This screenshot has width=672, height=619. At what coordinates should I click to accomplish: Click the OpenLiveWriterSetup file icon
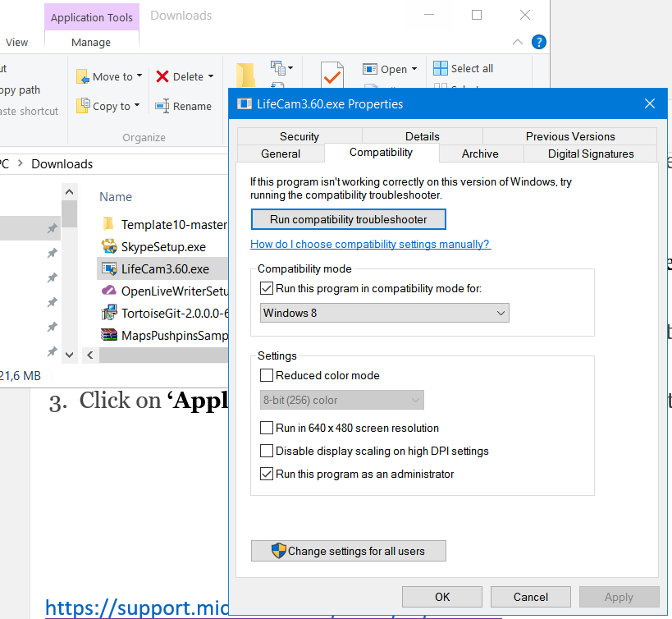pos(108,291)
